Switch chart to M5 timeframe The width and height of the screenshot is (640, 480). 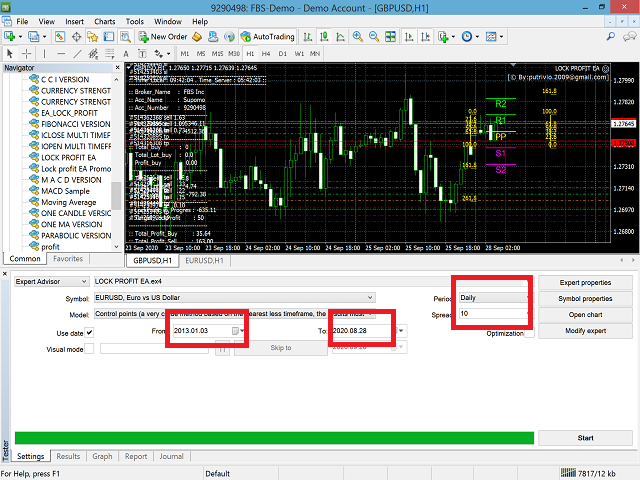click(x=201, y=53)
